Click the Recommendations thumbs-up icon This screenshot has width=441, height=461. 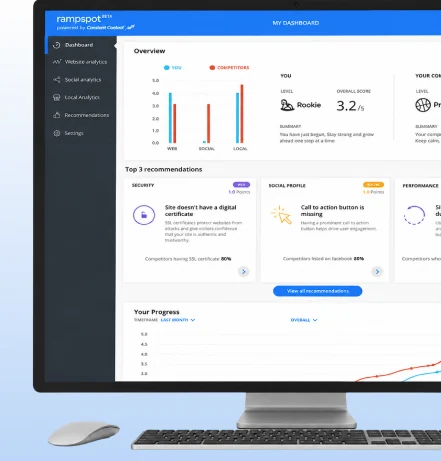click(x=57, y=115)
